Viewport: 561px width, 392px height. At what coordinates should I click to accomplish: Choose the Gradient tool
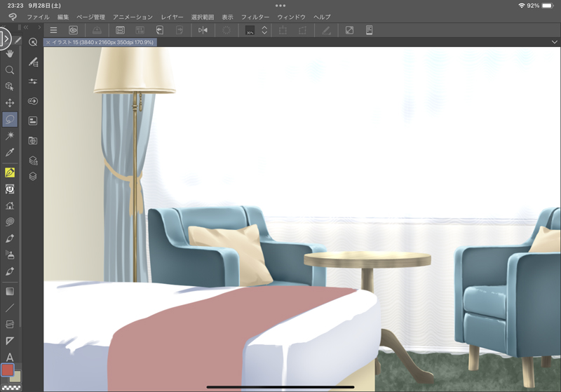tap(10, 291)
